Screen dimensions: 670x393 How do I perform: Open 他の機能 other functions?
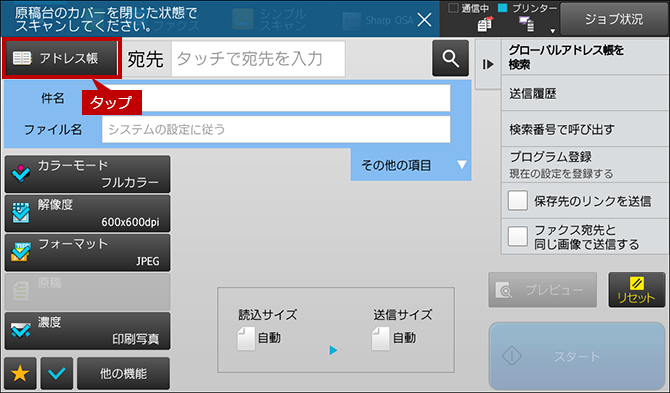point(123,373)
